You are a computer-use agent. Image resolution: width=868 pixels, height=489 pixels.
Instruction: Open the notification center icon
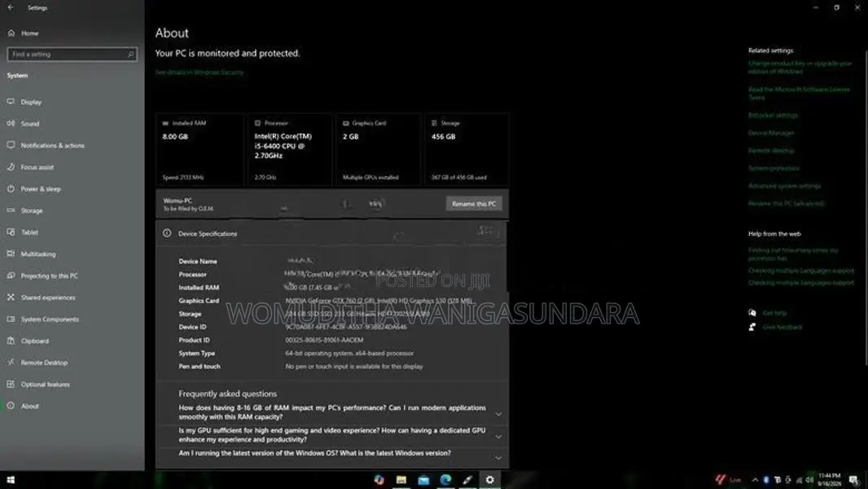coord(853,479)
